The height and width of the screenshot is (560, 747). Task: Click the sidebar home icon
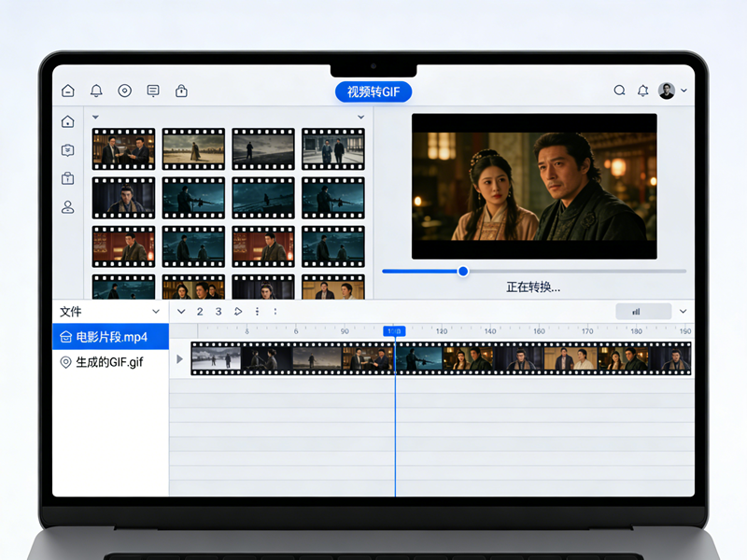(x=67, y=121)
